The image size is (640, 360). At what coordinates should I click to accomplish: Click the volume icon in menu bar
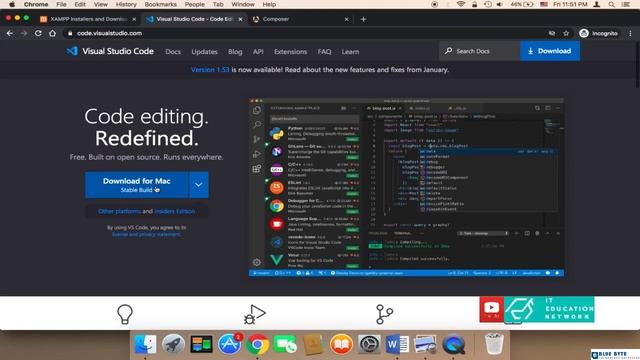(500, 4)
